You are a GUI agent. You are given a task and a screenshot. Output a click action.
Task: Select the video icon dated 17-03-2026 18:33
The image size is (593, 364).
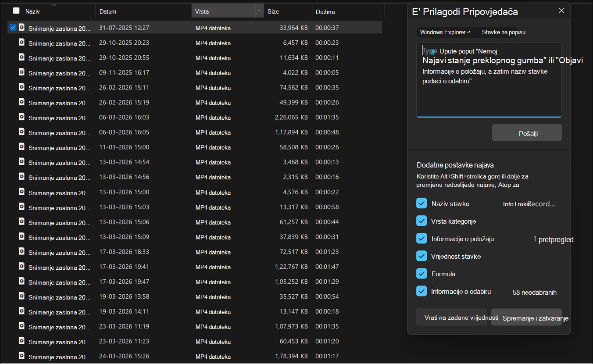click(21, 251)
